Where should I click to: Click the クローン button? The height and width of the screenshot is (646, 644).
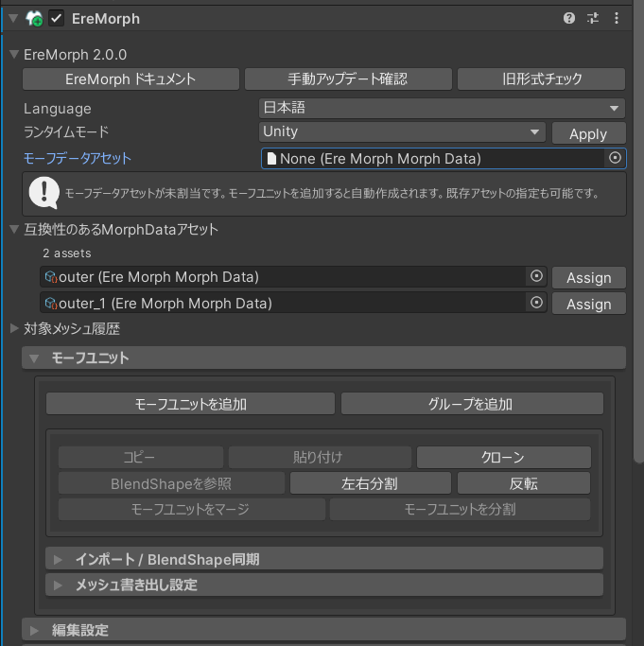[x=503, y=457]
